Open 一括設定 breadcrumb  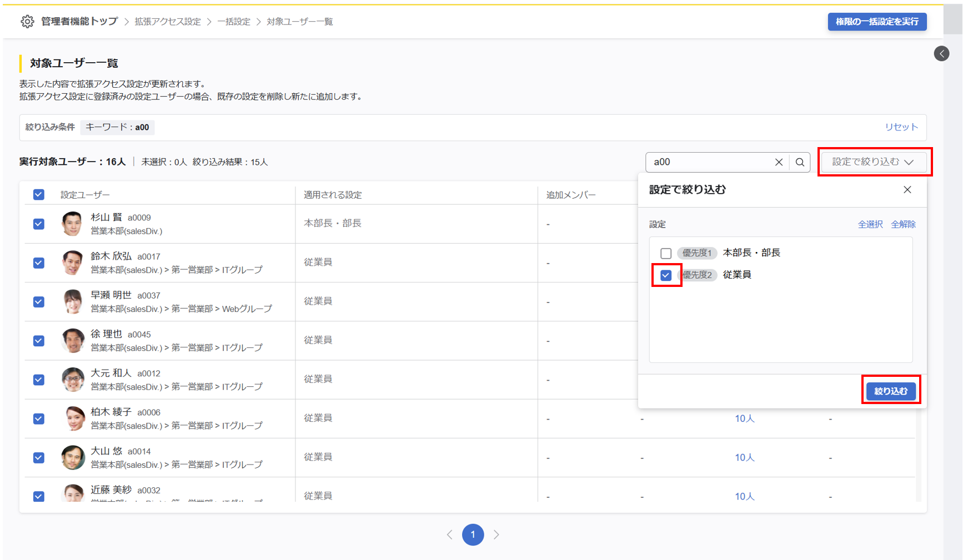[234, 22]
